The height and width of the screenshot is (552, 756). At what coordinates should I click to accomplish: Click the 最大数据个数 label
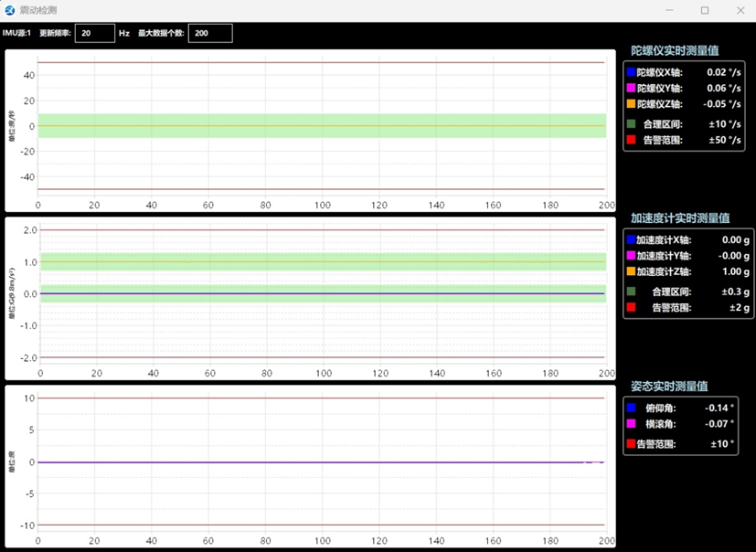click(x=161, y=33)
